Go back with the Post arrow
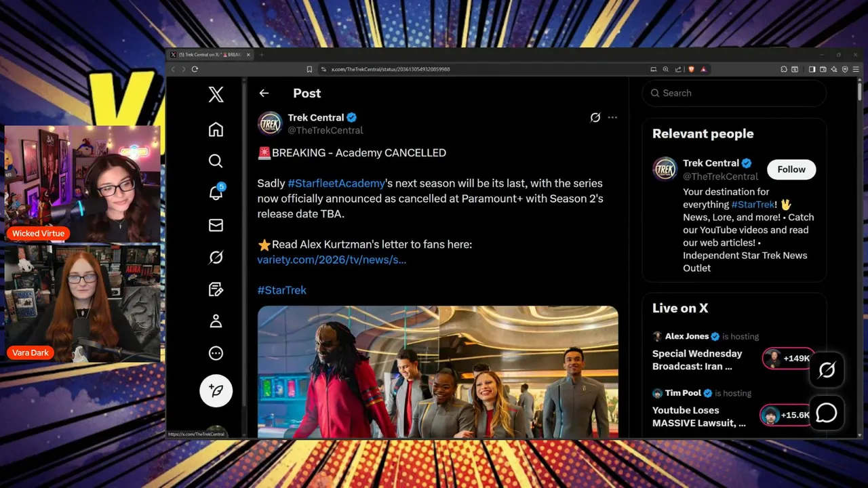The width and height of the screenshot is (868, 488). click(264, 94)
